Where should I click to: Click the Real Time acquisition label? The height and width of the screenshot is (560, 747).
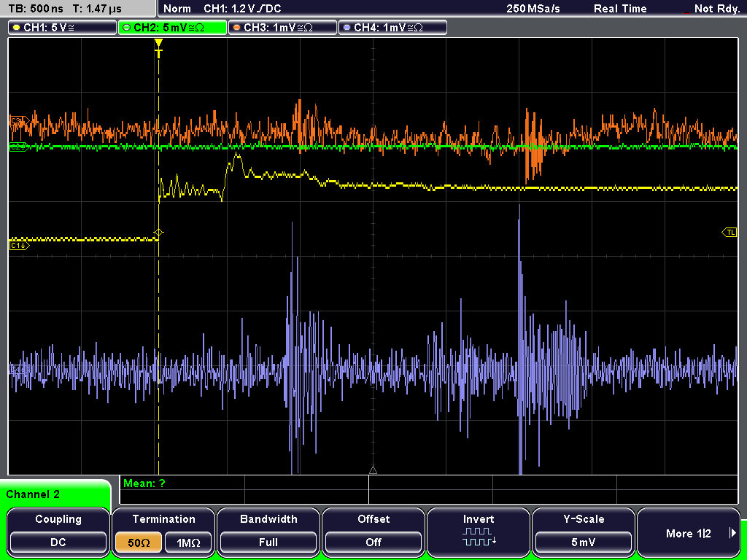pos(620,9)
